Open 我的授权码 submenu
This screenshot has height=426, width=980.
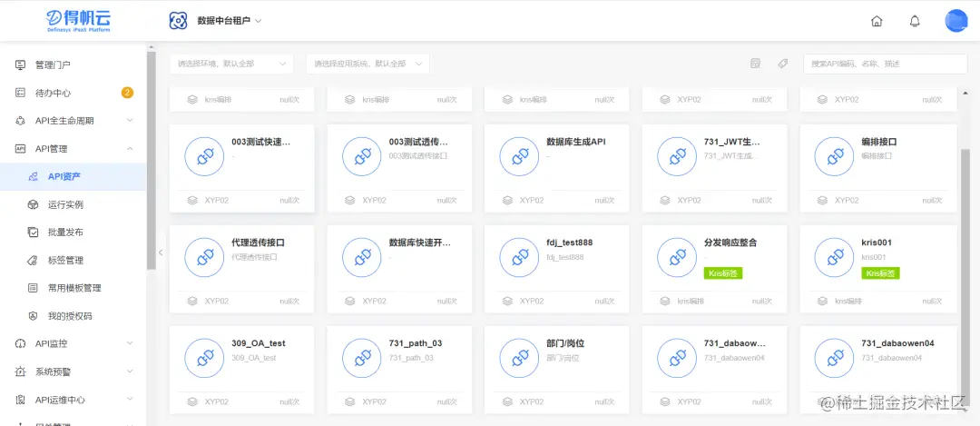73,316
